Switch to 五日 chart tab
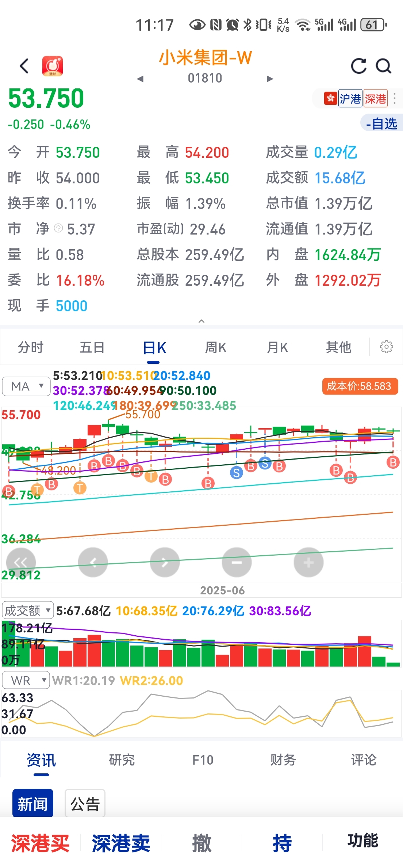This screenshot has width=403, height=868. (x=92, y=347)
